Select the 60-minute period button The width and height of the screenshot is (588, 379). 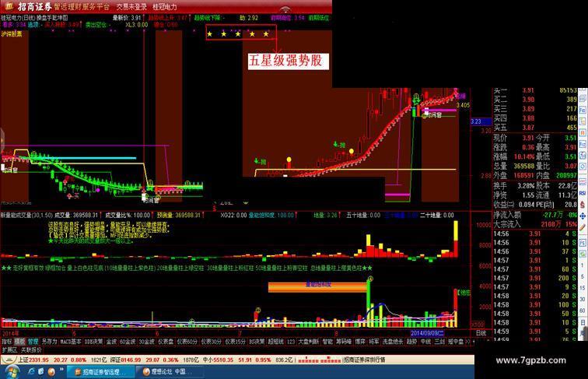pos(583,311)
